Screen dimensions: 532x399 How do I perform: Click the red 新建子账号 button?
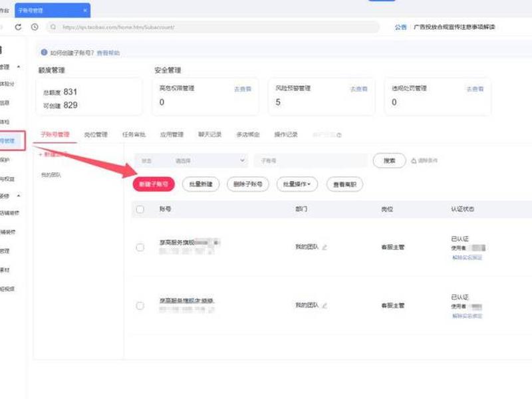point(154,184)
